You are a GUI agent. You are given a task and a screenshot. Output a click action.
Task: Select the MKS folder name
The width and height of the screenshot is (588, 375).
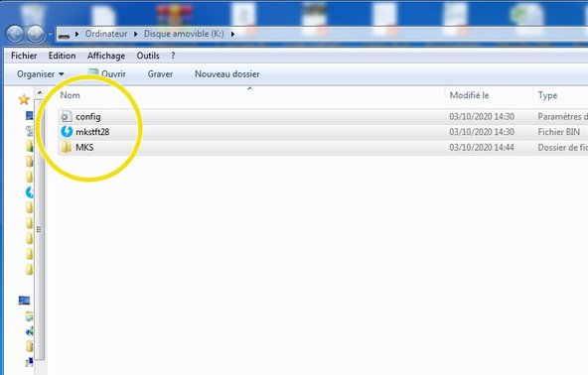[84, 147]
